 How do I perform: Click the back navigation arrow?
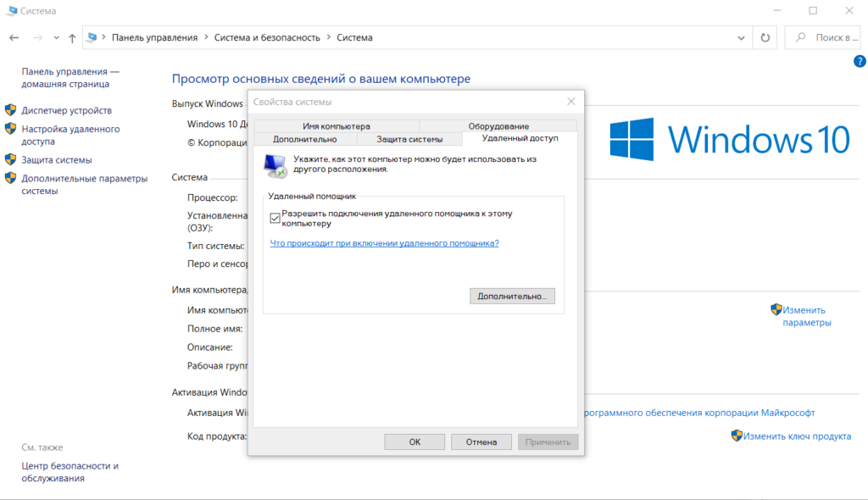(14, 38)
